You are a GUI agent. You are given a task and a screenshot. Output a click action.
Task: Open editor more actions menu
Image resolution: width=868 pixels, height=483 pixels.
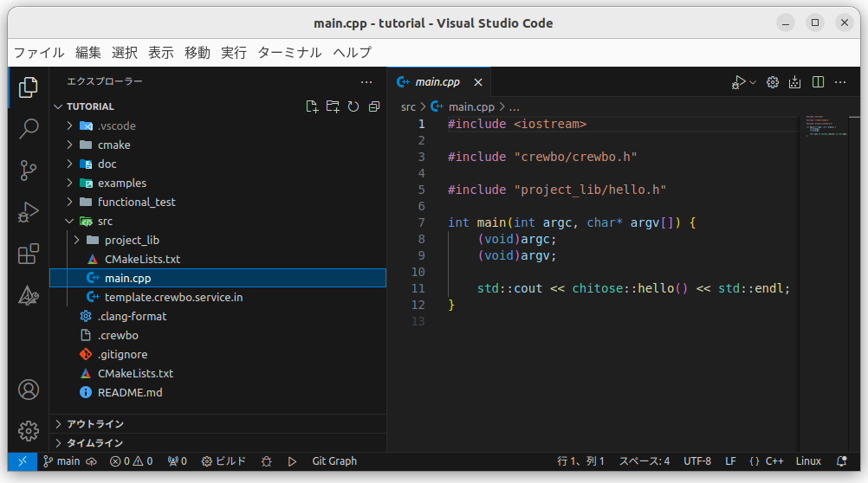[840, 82]
